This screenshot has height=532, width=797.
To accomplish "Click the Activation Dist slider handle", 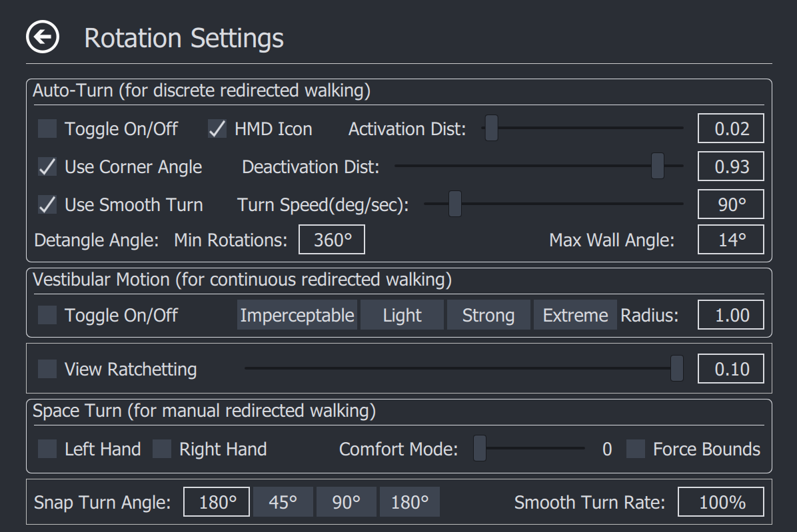I will (x=492, y=128).
